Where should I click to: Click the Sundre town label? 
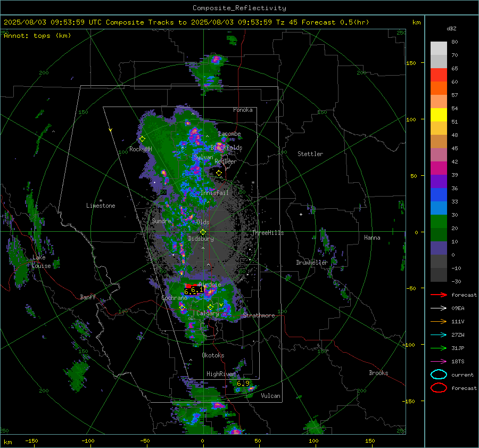coord(161,221)
